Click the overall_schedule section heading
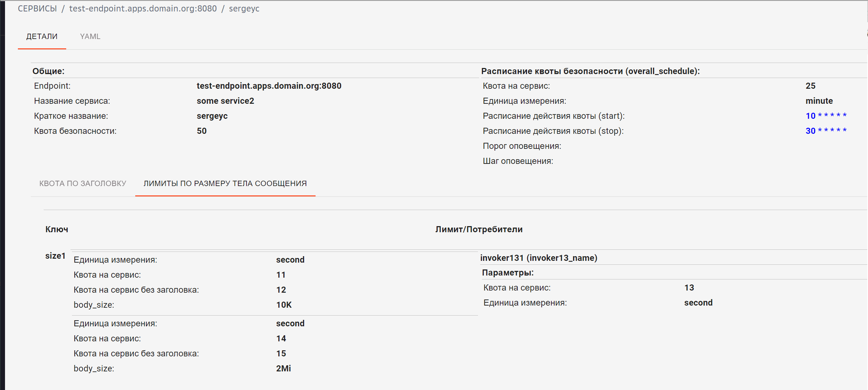868x390 pixels. click(590, 71)
